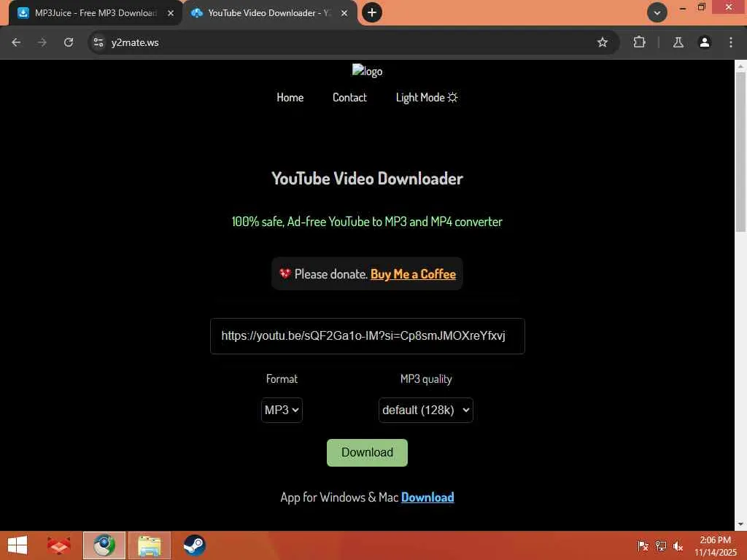Open the Windows Start menu

tap(18, 545)
